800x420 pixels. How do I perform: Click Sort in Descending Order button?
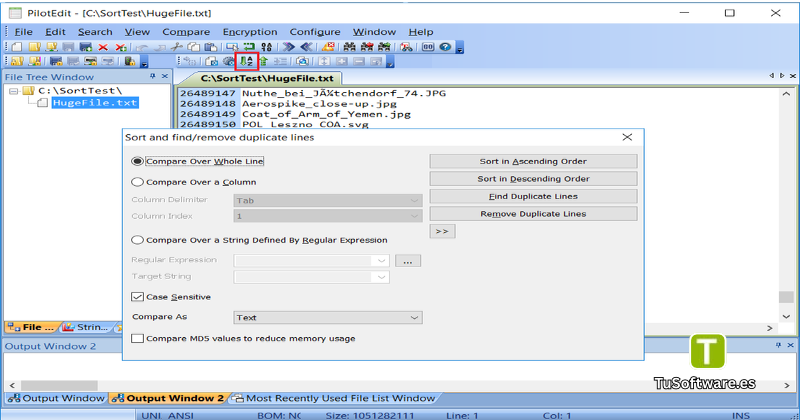click(533, 179)
